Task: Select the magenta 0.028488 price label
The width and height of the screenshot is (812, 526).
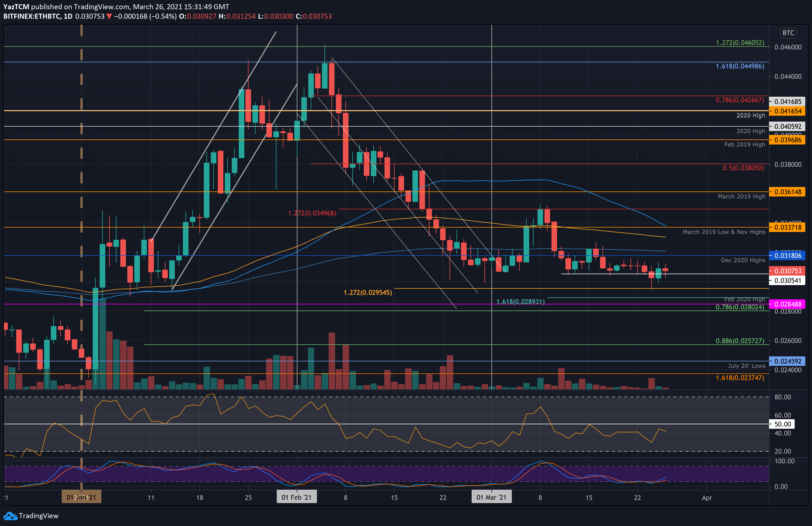Action: (787, 304)
